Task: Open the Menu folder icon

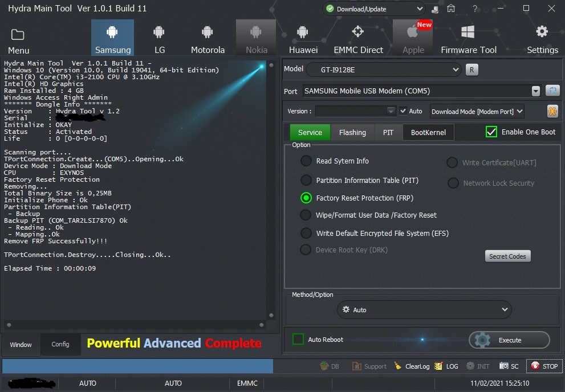Action: click(x=18, y=35)
